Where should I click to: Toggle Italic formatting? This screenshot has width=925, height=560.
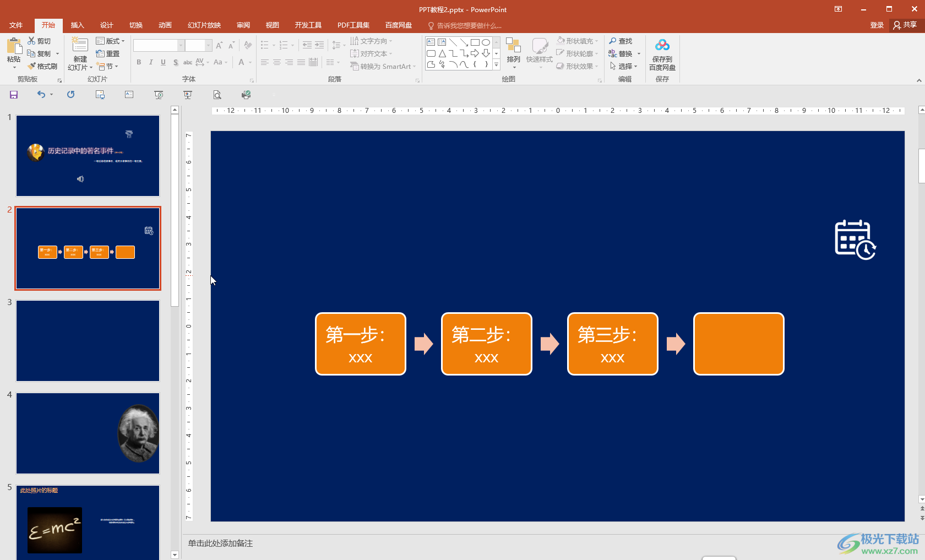click(x=151, y=62)
